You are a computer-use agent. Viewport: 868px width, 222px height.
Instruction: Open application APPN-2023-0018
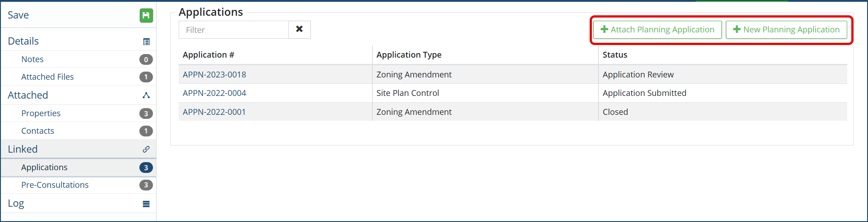(x=214, y=75)
